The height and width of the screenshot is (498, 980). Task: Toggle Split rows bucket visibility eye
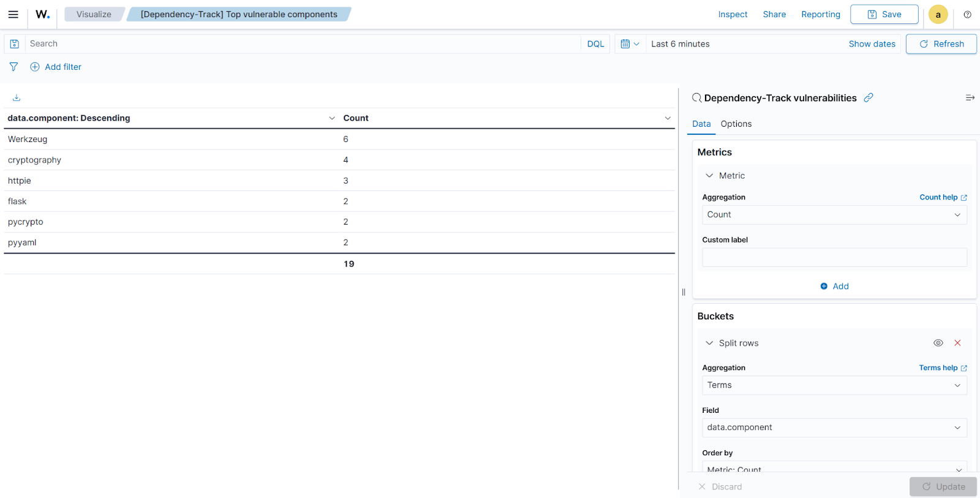(x=938, y=343)
